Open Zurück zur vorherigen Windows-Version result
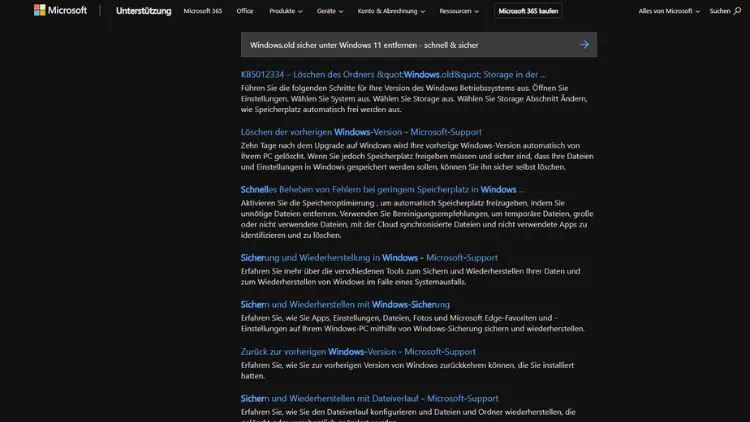The width and height of the screenshot is (750, 422). pos(358,351)
